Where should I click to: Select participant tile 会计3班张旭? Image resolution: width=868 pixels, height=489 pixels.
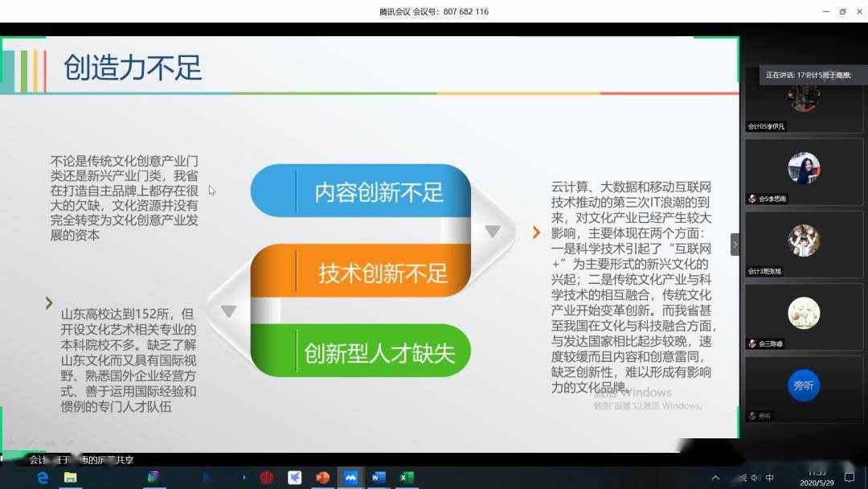pos(803,241)
